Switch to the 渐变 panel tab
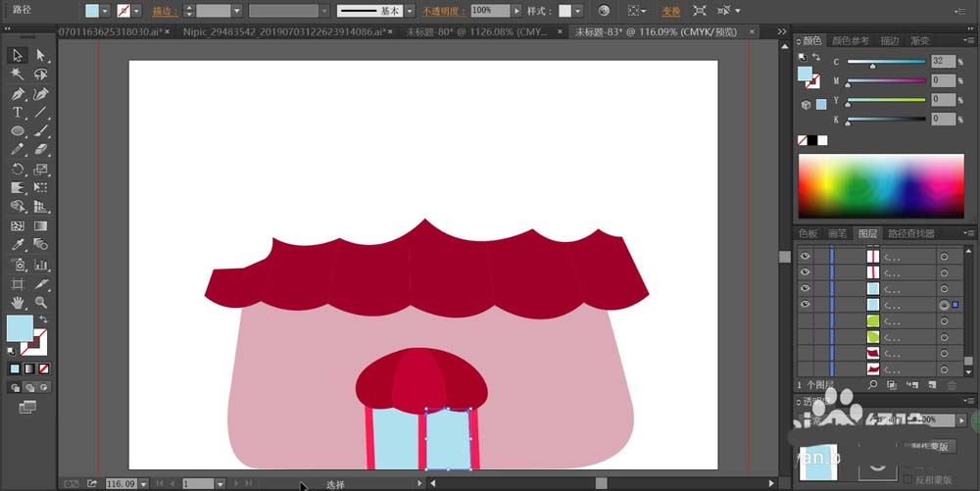 pos(920,40)
